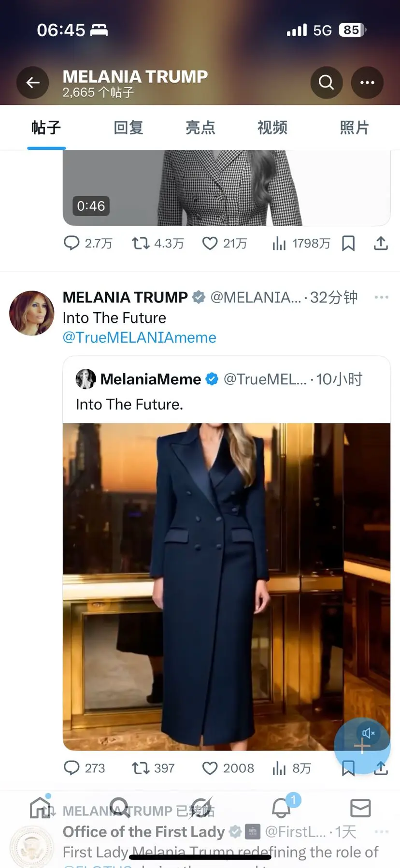Repost the post with 397 reposts
Viewport: 400px width, 868px height.
pos(141,768)
